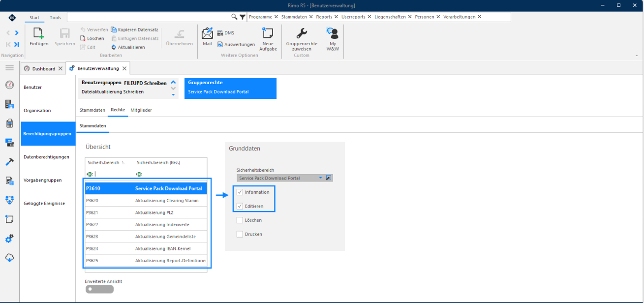Click the filter funnel icon
Image resolution: width=644 pixels, height=303 pixels.
click(242, 17)
